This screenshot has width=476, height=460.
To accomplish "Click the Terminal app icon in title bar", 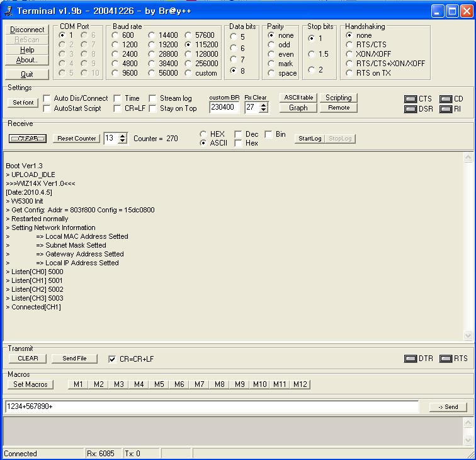I will click(9, 11).
